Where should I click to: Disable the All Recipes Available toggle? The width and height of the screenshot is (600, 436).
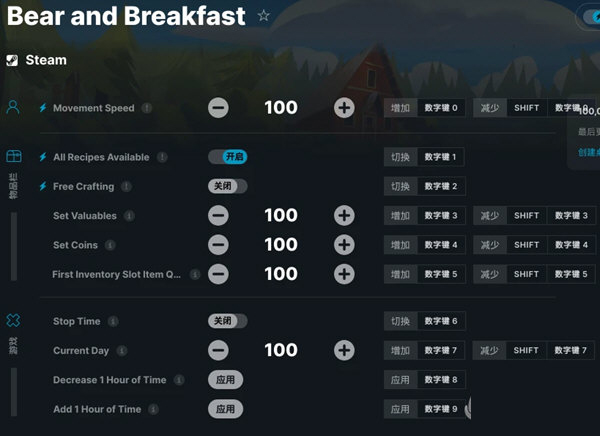227,157
